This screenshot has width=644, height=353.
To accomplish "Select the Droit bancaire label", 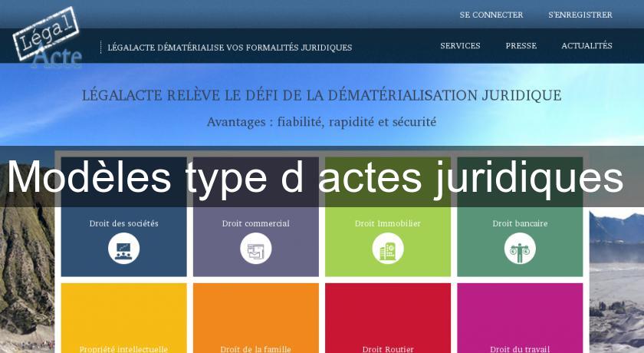I will [x=520, y=223].
